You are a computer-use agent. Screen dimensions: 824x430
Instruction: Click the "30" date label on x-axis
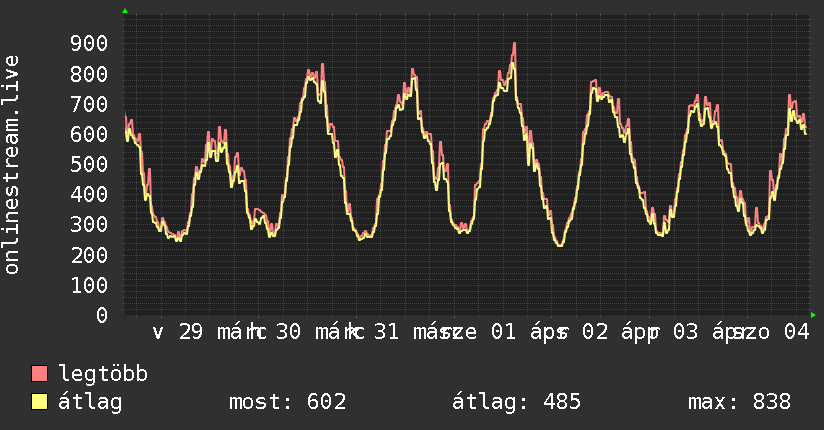coord(288,332)
